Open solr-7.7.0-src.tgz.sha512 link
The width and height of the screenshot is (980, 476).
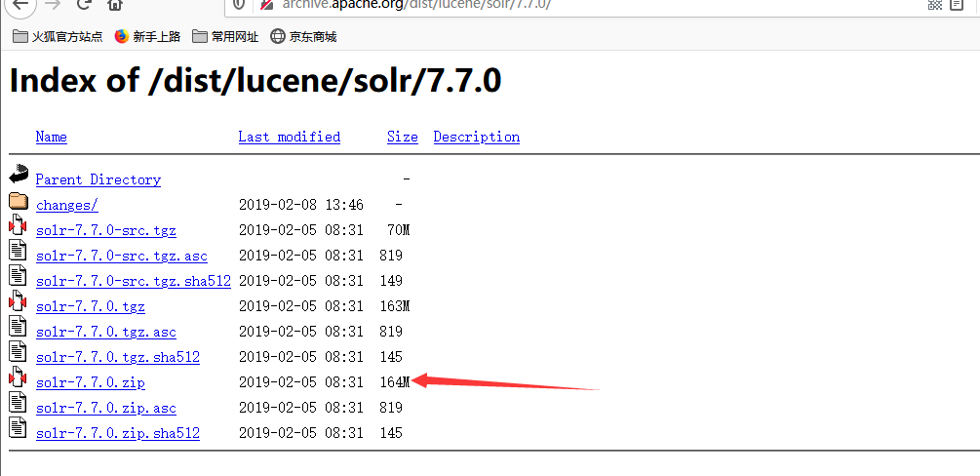tap(134, 282)
